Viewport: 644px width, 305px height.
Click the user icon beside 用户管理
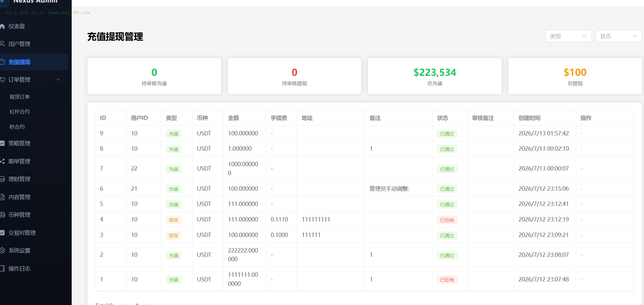point(2,44)
